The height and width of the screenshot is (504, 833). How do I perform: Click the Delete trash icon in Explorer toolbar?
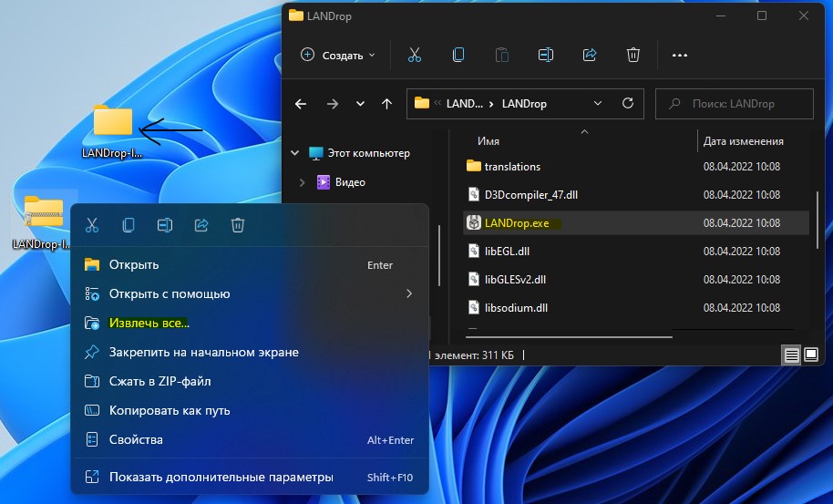tap(633, 56)
